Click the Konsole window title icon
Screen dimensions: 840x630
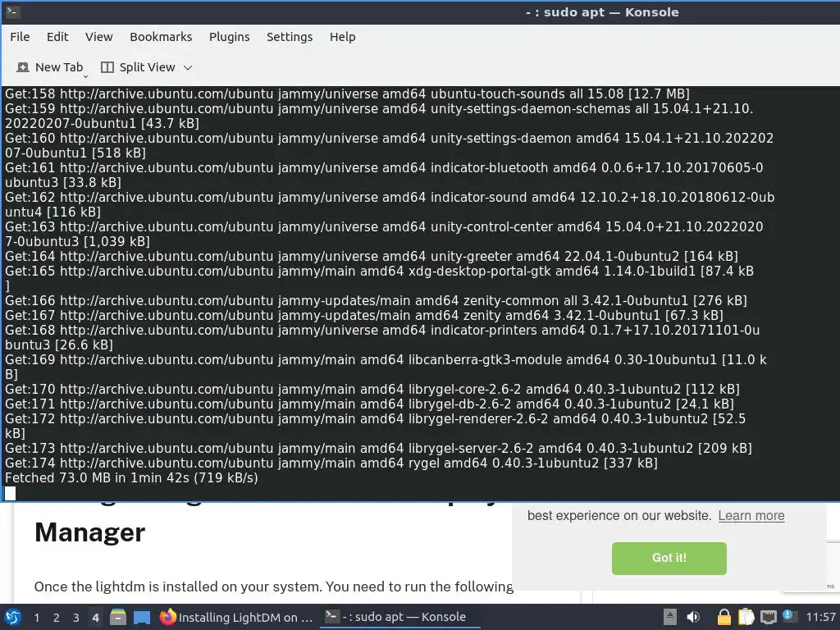tap(13, 11)
